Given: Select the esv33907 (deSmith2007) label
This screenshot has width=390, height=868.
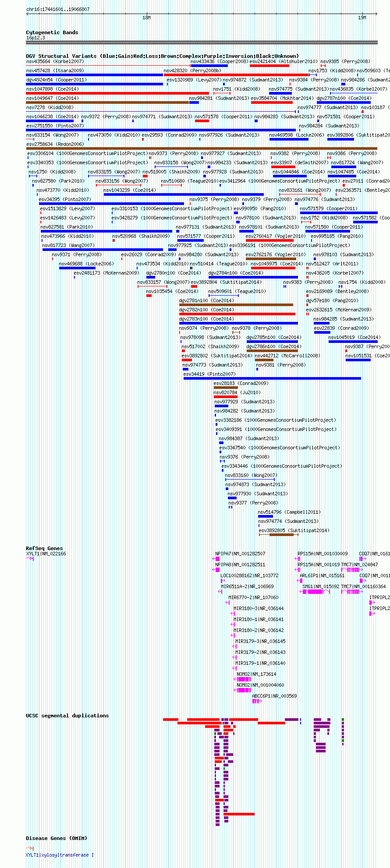Looking at the screenshot, I should click(x=300, y=162).
